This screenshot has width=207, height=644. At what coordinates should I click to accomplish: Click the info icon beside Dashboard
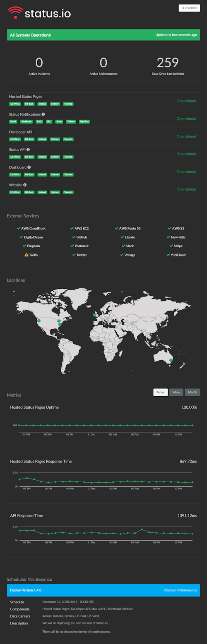tap(29, 167)
